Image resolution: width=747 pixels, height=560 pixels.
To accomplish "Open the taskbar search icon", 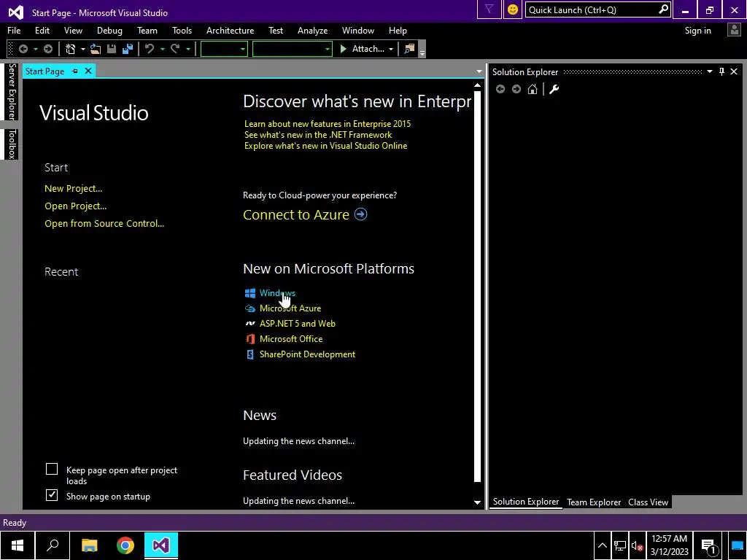I will click(53, 545).
